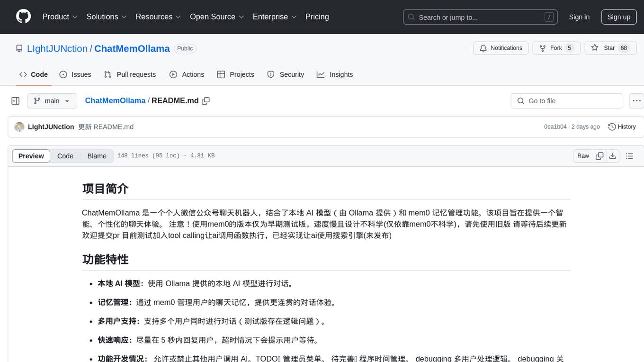Click the Notifications bell button
Image resolution: width=644 pixels, height=362 pixels.
(501, 48)
